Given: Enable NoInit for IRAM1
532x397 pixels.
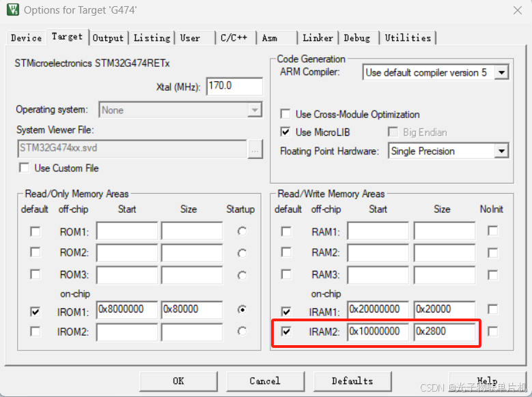Looking at the screenshot, I should (492, 309).
